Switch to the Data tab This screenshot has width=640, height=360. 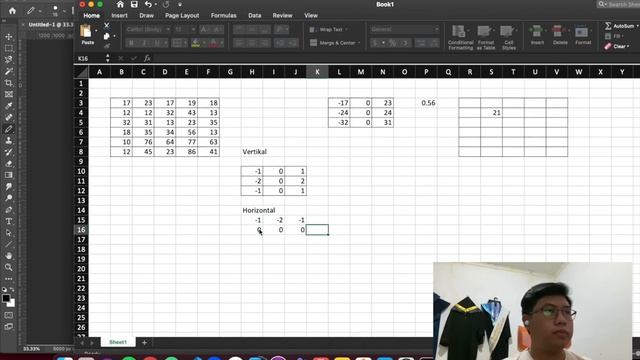(x=255, y=16)
